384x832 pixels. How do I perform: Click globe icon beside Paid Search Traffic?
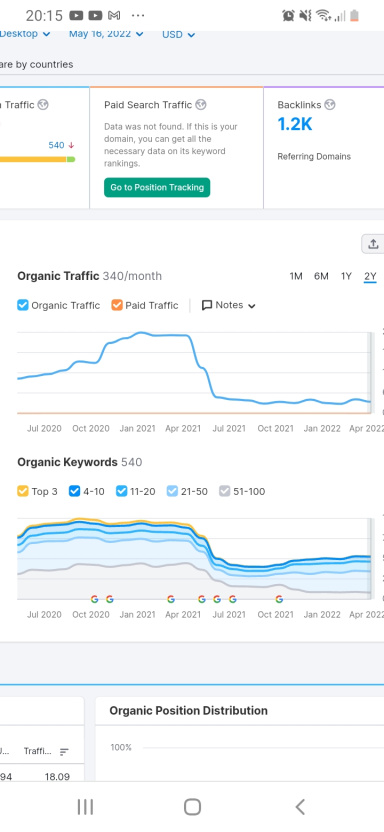(200, 105)
